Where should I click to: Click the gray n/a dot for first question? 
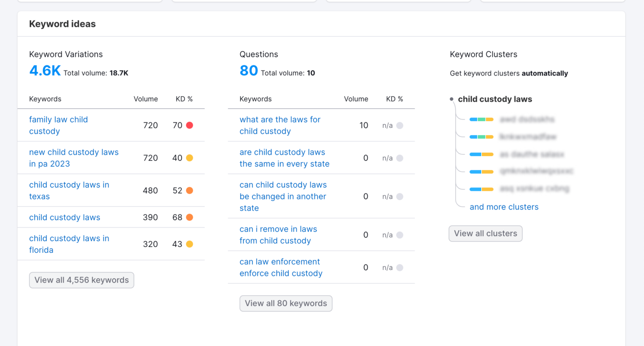click(x=400, y=125)
